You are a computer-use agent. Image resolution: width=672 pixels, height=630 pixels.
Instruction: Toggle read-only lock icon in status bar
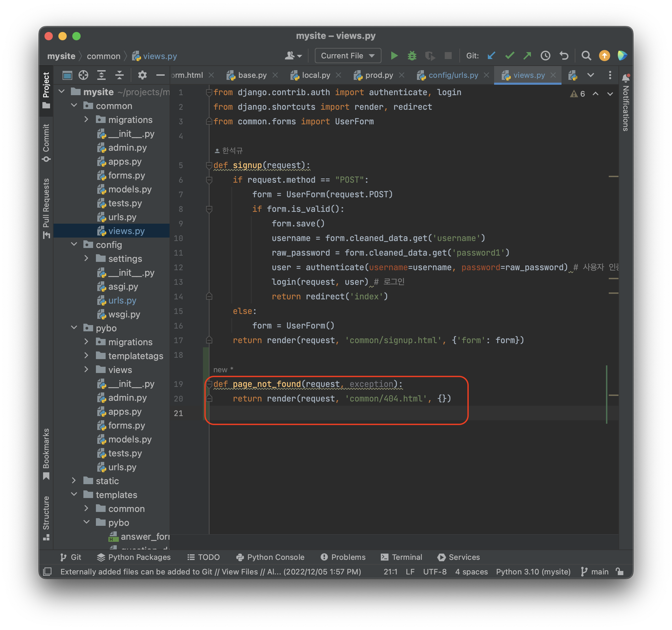coord(620,572)
